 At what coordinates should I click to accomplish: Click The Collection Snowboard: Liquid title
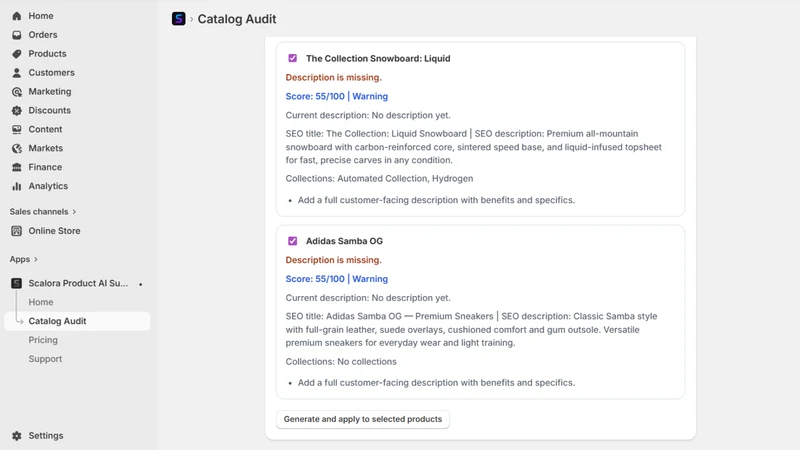(x=378, y=58)
